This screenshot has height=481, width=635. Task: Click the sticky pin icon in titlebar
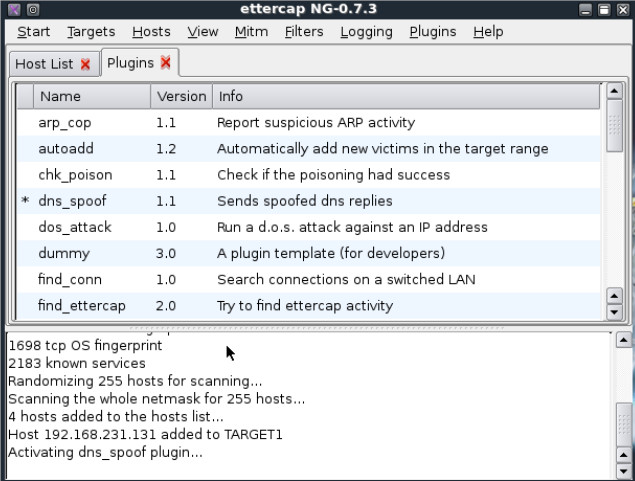coord(33,9)
